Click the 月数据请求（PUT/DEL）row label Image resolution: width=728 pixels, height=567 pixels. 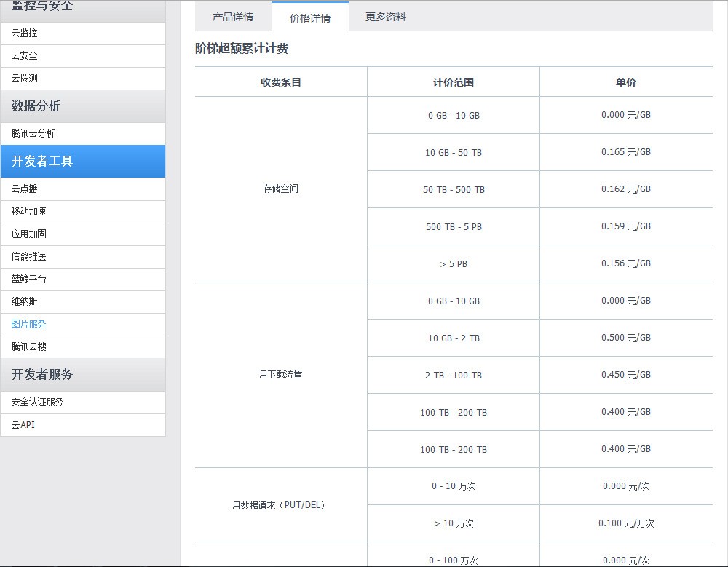[x=281, y=505]
